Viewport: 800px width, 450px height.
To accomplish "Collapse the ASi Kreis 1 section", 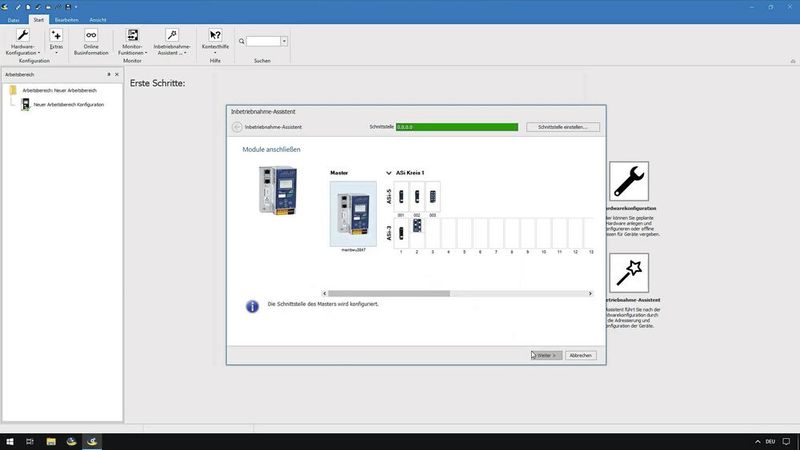I will click(x=389, y=173).
